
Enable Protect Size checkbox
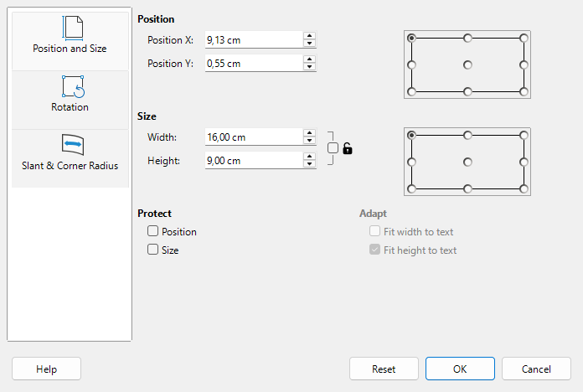[x=152, y=249]
